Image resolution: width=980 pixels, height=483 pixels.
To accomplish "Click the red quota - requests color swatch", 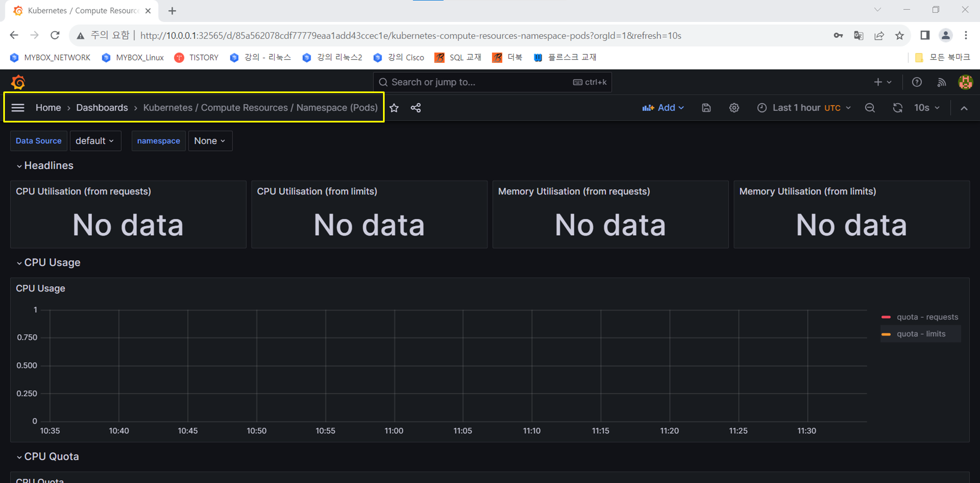I will (886, 317).
